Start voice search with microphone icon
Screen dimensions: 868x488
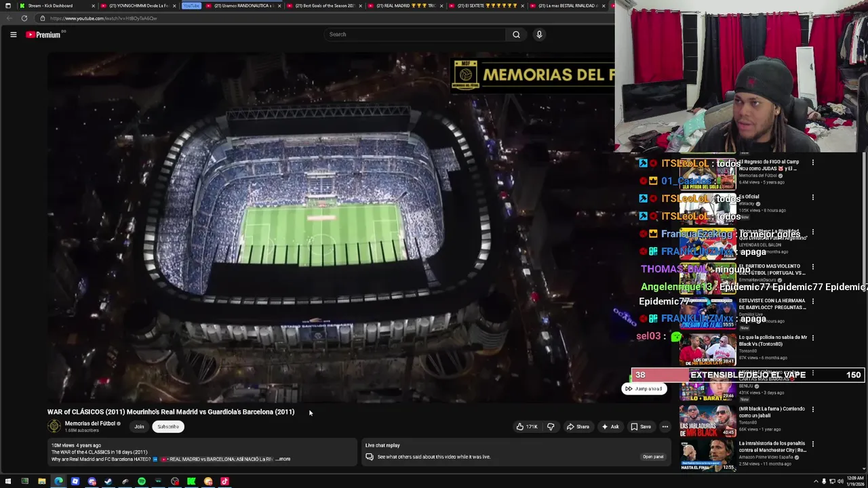[539, 35]
